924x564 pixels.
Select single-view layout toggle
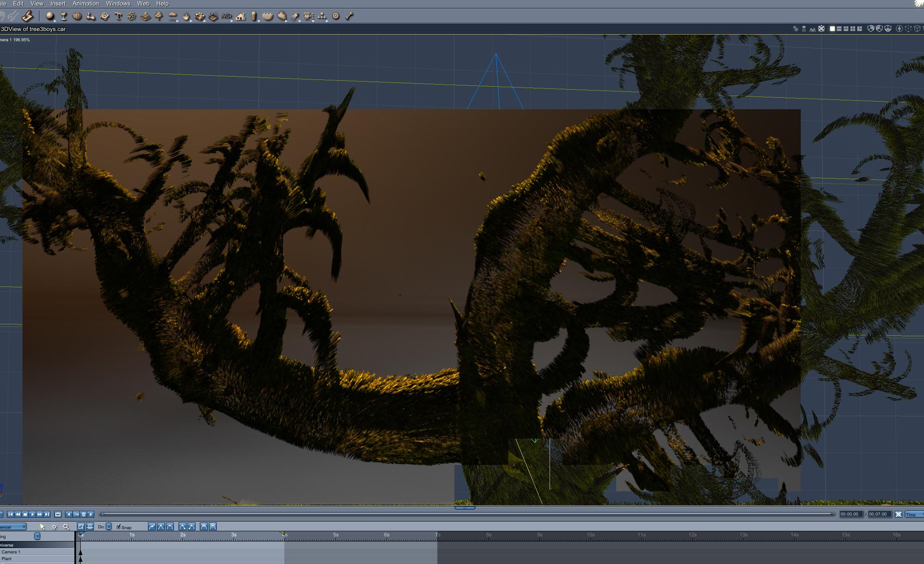click(x=832, y=29)
